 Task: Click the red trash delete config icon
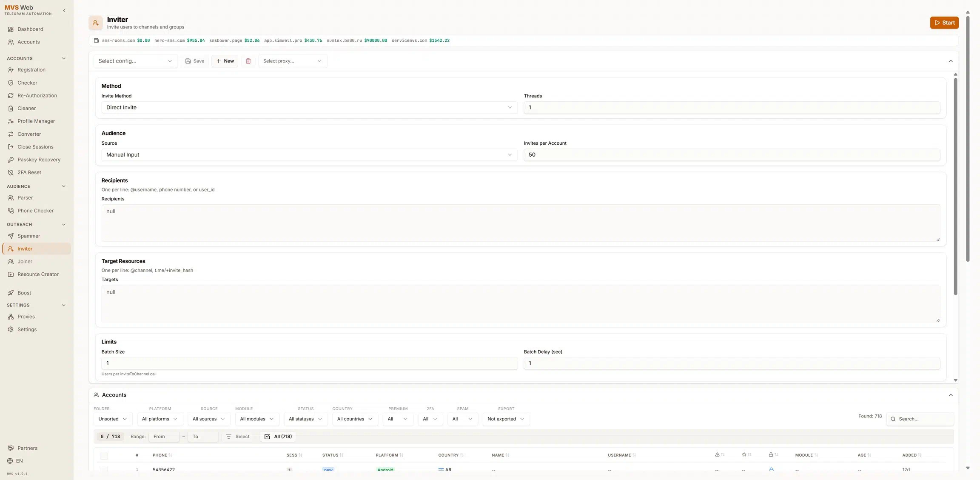(248, 61)
